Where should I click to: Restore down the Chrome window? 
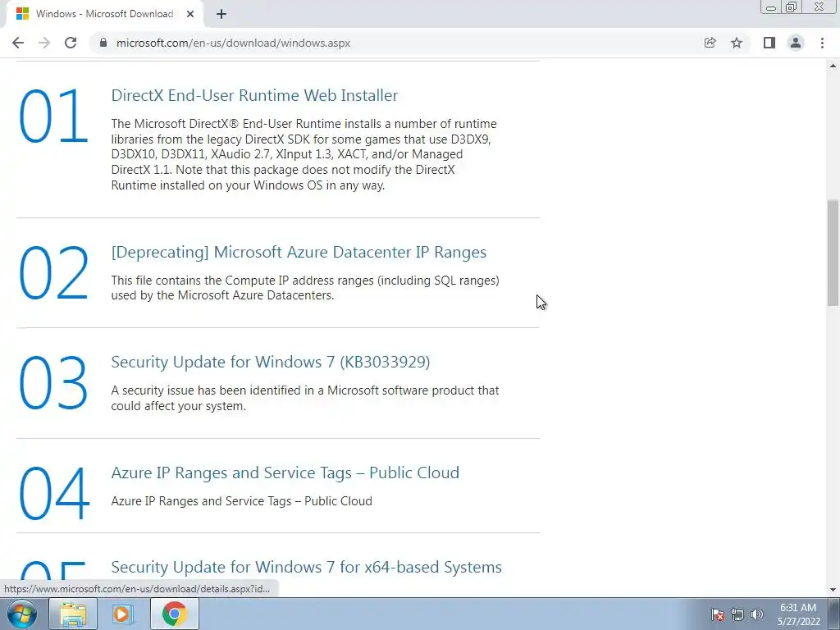791,7
